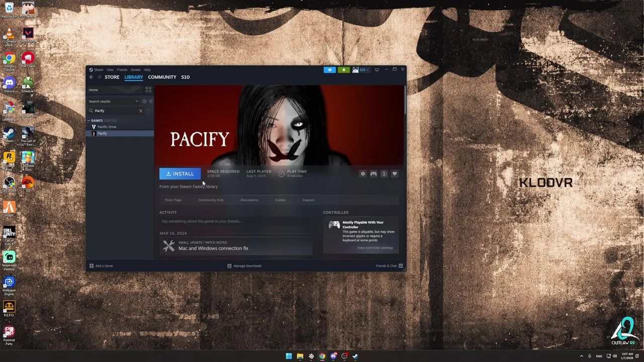Open File Explorer from the taskbar
The image size is (644, 362).
pos(300,356)
